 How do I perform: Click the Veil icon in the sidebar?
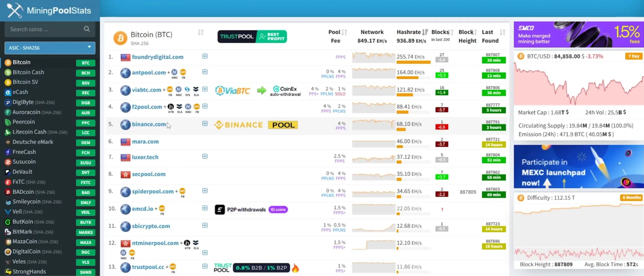pos(8,212)
